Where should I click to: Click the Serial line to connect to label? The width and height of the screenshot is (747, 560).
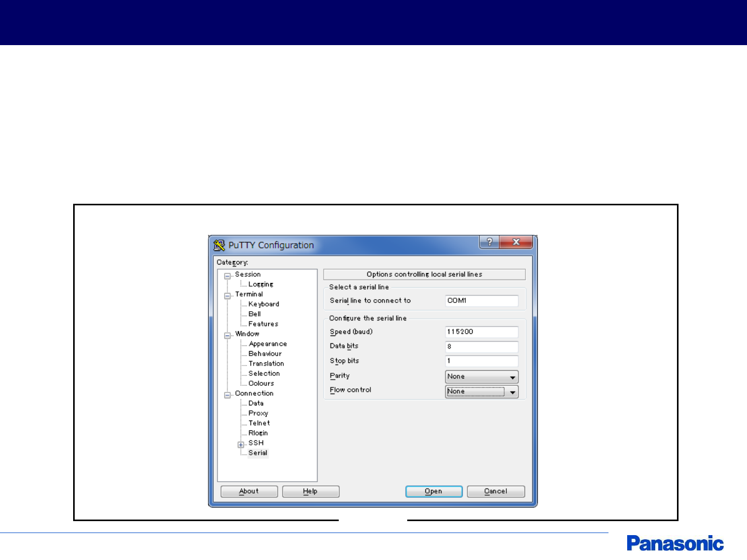coord(370,301)
